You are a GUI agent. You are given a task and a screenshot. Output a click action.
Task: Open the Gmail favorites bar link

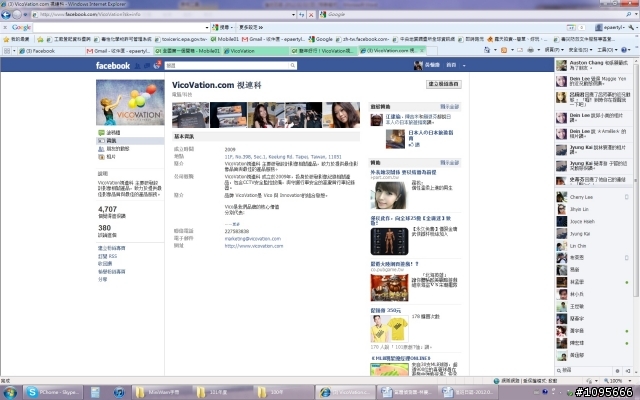click(x=273, y=39)
